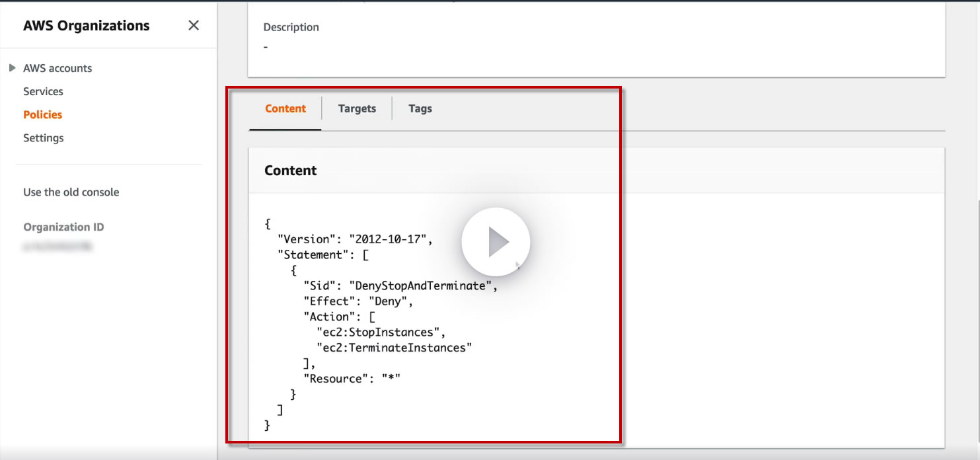Image resolution: width=980 pixels, height=460 pixels.
Task: Click the "Content" panel heading
Action: click(291, 171)
